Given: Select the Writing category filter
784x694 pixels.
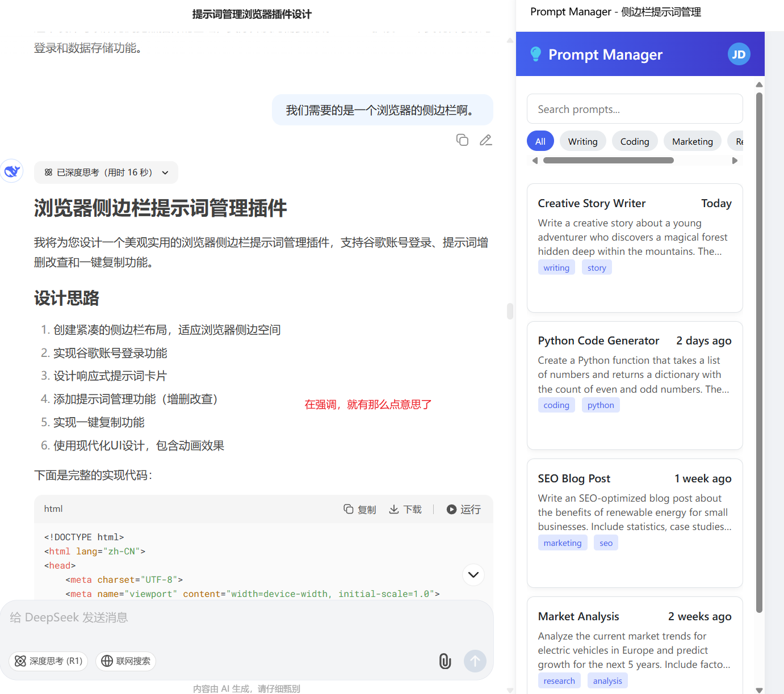Looking at the screenshot, I should click(583, 141).
